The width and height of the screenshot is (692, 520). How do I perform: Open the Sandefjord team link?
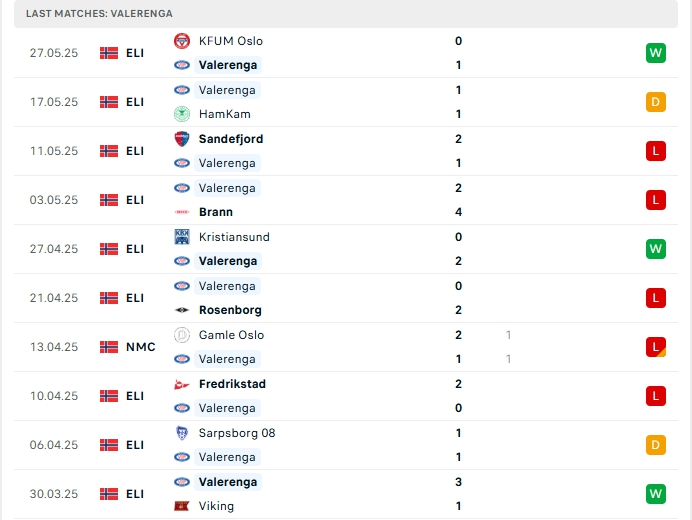231,139
